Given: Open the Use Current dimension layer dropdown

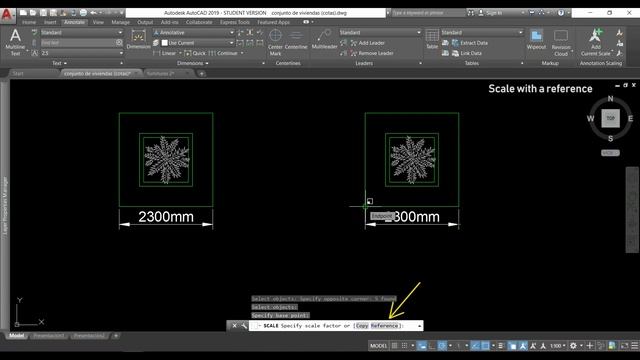Looking at the screenshot, I should pos(198,43).
